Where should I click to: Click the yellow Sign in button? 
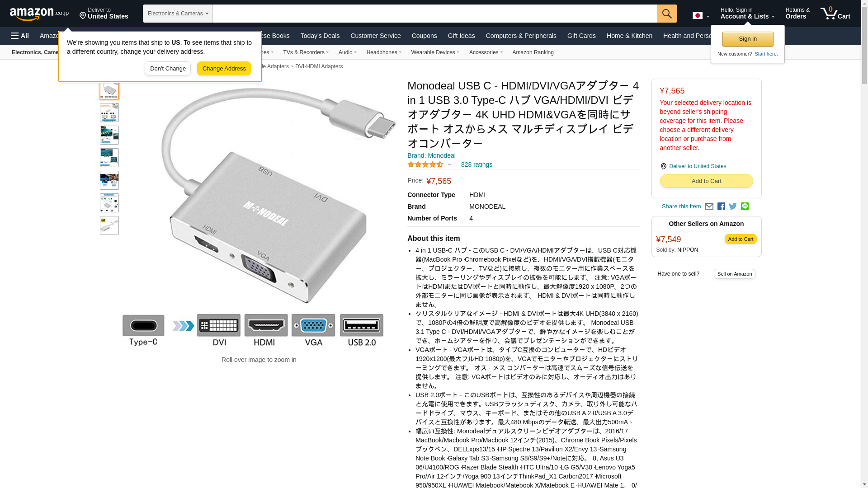coord(748,39)
